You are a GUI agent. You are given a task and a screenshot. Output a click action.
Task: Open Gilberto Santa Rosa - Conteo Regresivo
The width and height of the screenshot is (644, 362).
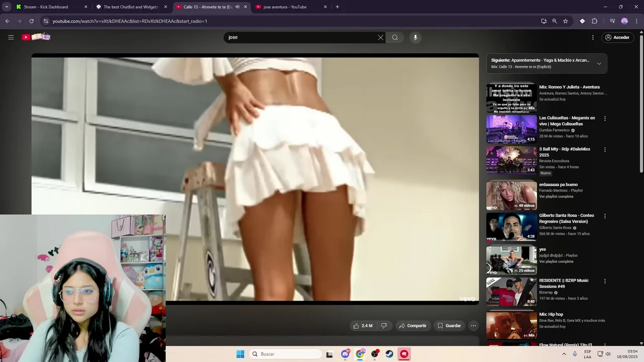[x=567, y=218]
